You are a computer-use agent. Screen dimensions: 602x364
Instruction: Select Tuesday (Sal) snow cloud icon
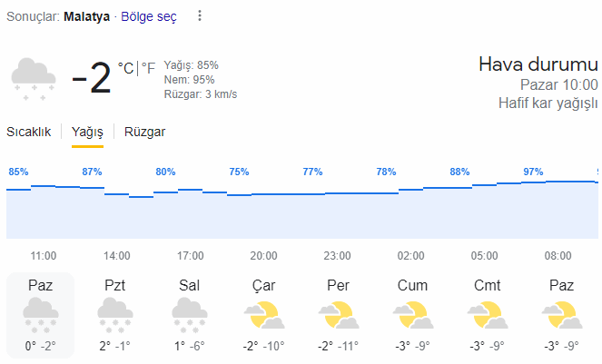(x=189, y=315)
